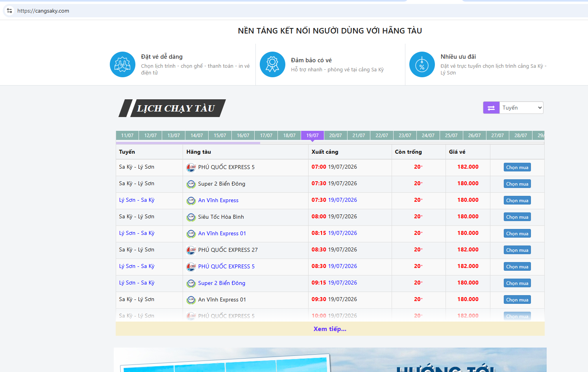Click the Lý Sơn - Sa Kỳ route at 07:30
588x372 pixels.
[137, 200]
